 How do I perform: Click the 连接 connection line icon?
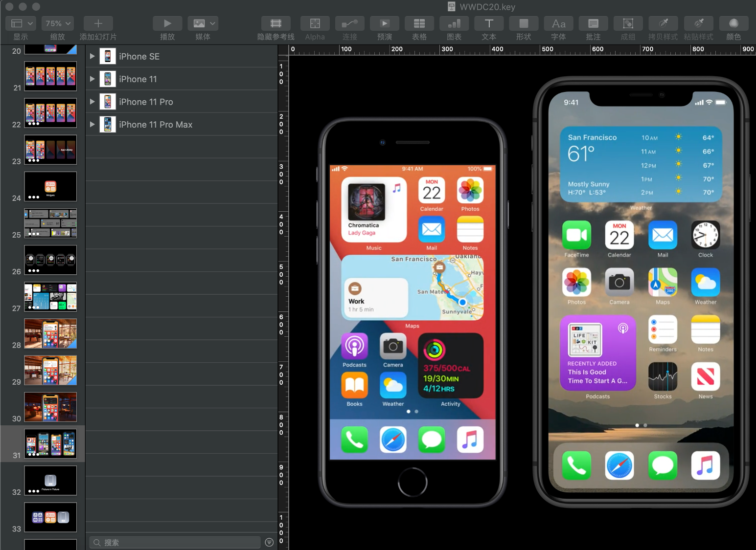pyautogui.click(x=350, y=23)
